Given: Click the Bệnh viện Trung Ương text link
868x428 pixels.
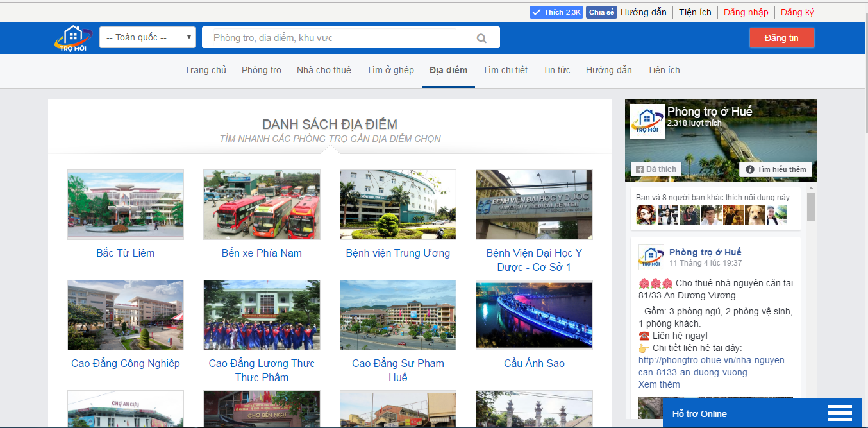Looking at the screenshot, I should point(398,253).
